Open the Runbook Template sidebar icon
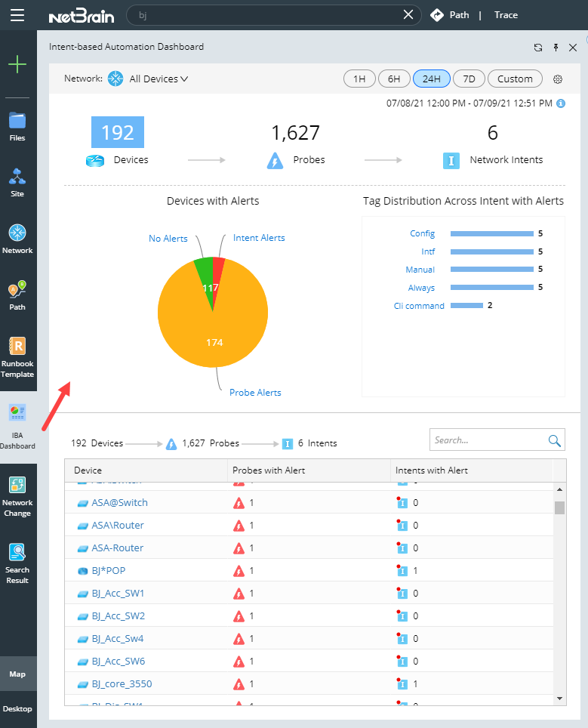 [17, 357]
